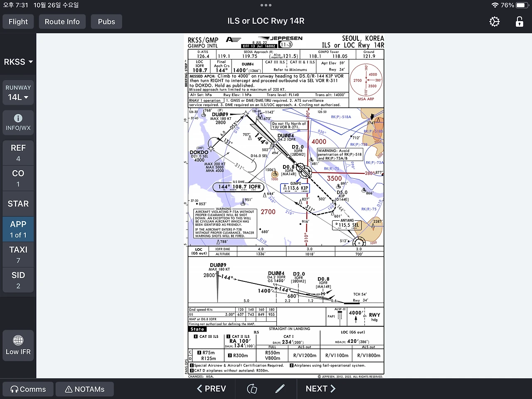Expand the RKSS airport dropdown

pos(18,62)
